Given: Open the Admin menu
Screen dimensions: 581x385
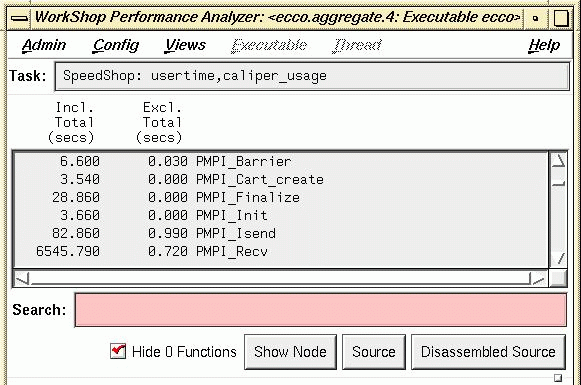Looking at the screenshot, I should [x=44, y=45].
